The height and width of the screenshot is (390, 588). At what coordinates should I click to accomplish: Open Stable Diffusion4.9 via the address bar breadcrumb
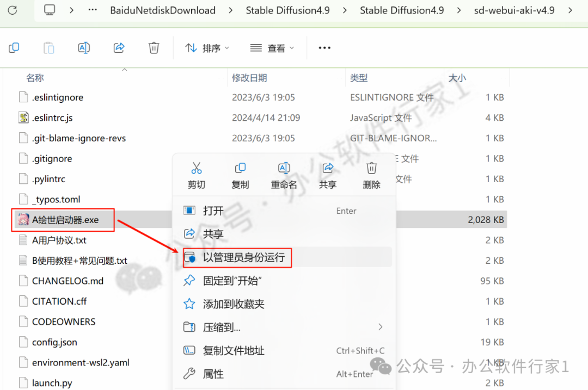[287, 10]
